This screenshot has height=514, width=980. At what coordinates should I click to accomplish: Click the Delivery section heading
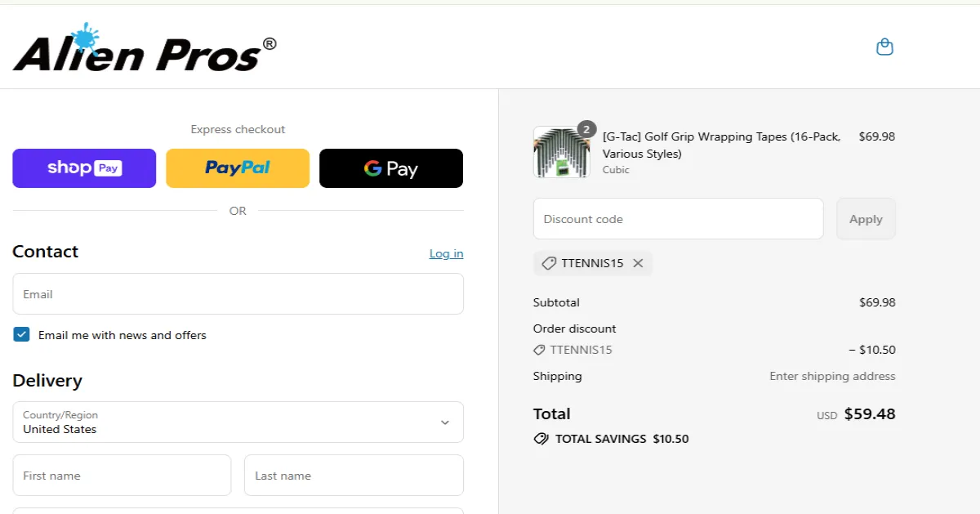click(47, 381)
